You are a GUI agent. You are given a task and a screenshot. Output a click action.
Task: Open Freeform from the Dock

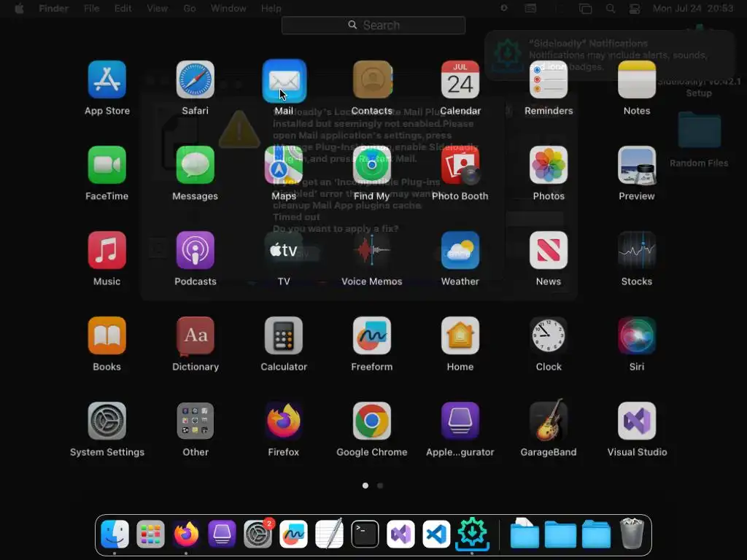pos(293,534)
